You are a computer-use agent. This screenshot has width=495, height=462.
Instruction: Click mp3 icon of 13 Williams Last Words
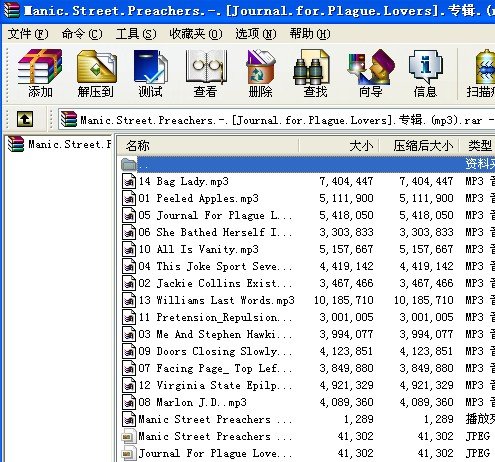pyautogui.click(x=129, y=300)
